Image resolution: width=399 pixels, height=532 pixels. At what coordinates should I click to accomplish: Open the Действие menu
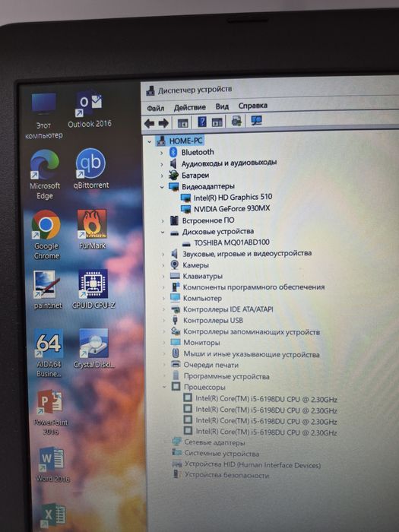pyautogui.click(x=190, y=107)
